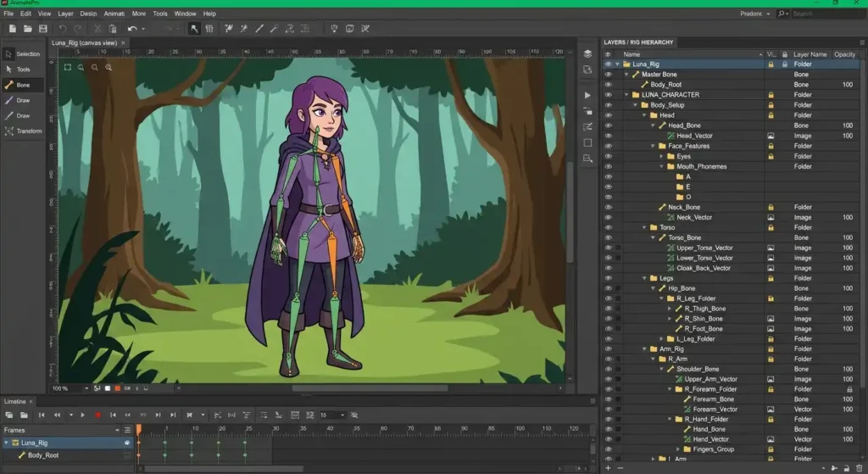Collapse Luna_Rig in the timeline Frames list
Screen dimensions: 868x474
6,443
